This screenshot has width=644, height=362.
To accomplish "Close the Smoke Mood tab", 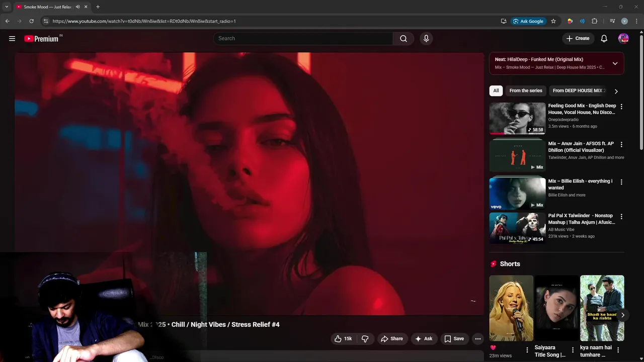I will (86, 7).
